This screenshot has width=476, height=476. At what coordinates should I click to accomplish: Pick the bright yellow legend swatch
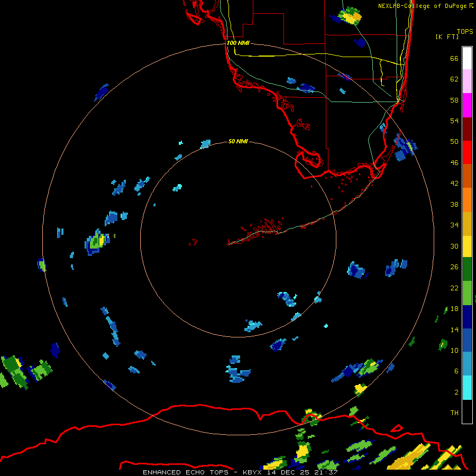click(467, 246)
